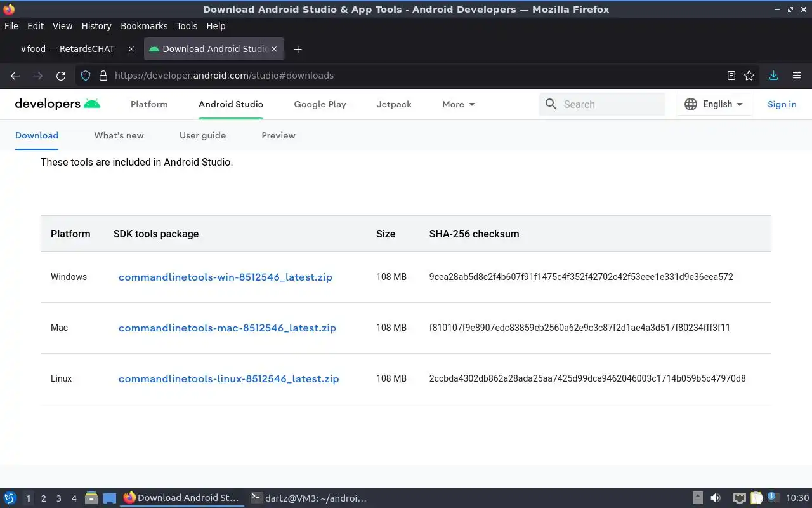Switch to workspace 2

click(43, 498)
